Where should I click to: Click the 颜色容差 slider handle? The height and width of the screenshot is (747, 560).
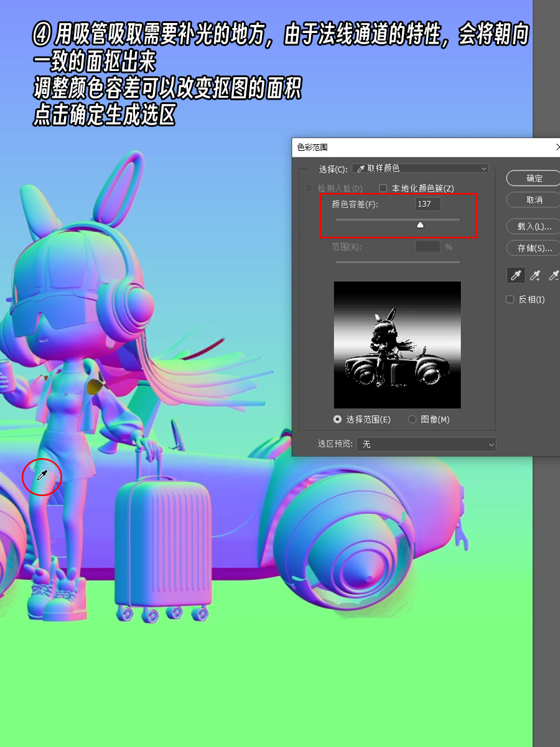pyautogui.click(x=420, y=225)
